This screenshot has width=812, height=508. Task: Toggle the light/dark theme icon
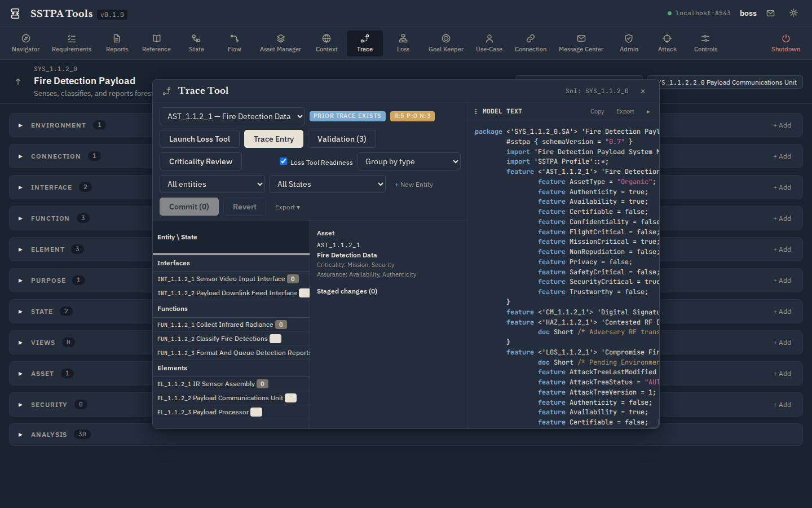click(793, 13)
